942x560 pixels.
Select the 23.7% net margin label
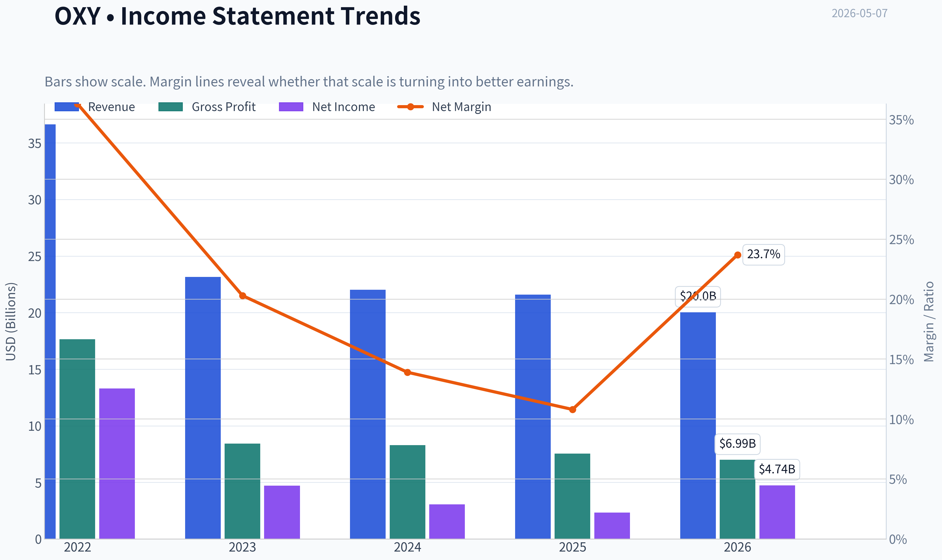763,254
